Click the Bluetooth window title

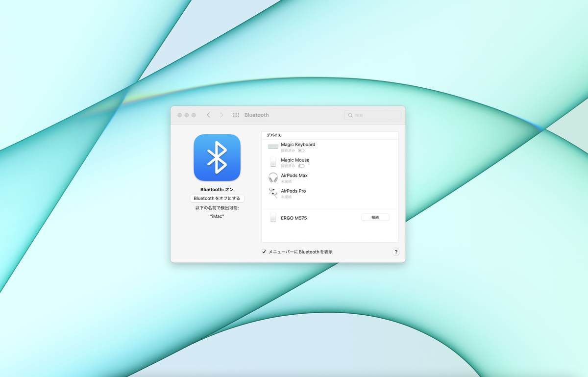(x=257, y=115)
